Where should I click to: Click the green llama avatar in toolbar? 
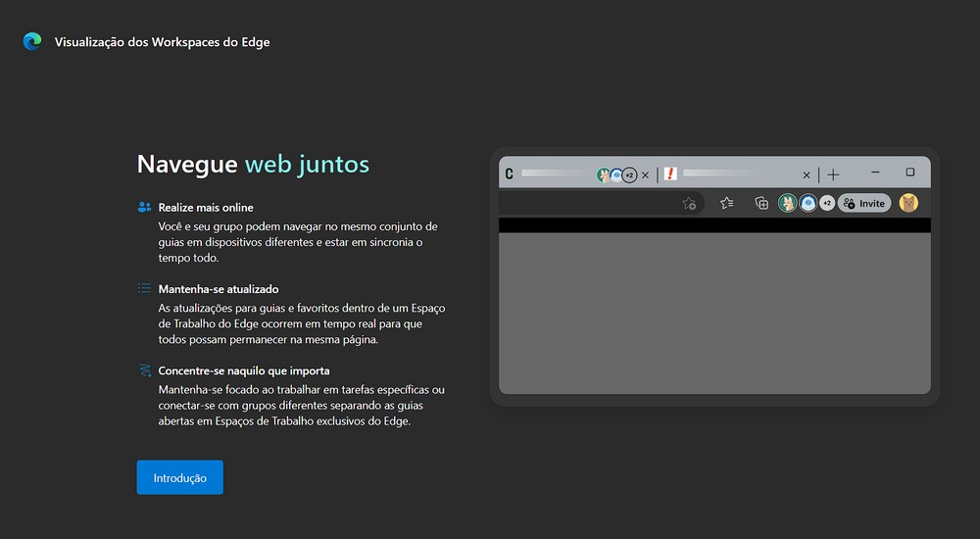(787, 203)
